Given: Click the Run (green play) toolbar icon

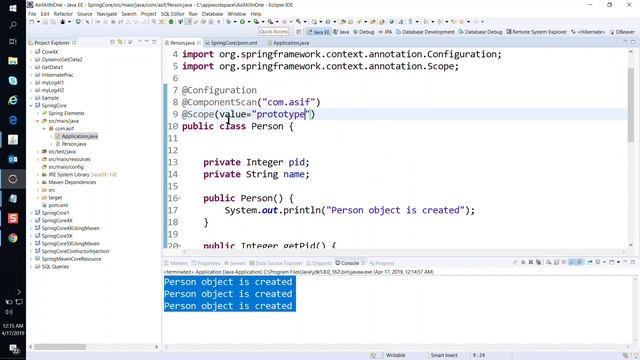Looking at the screenshot, I should tap(242, 22).
